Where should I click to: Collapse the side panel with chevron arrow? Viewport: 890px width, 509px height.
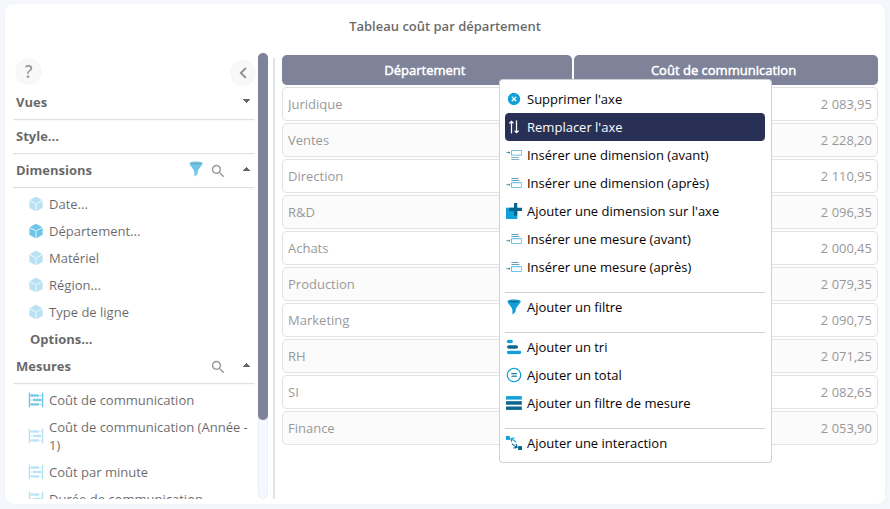point(243,72)
